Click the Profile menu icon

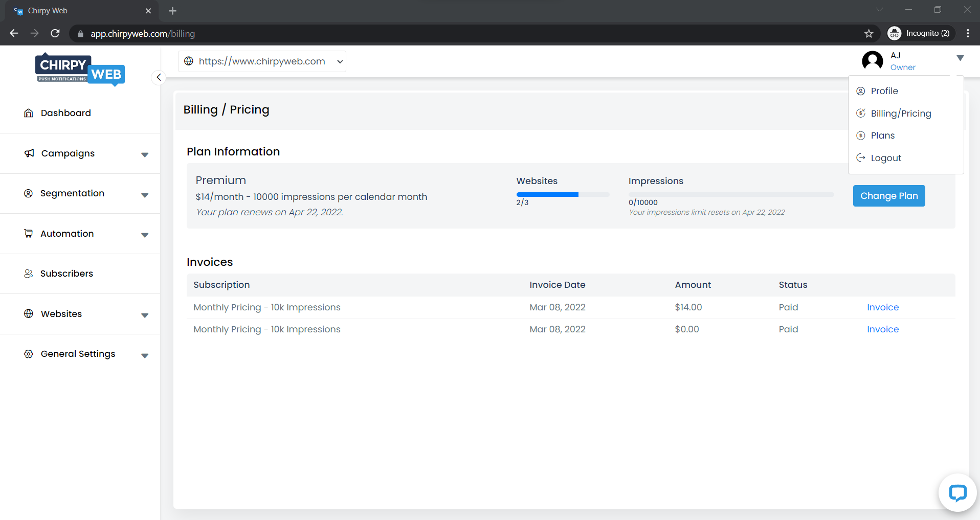coord(861,91)
